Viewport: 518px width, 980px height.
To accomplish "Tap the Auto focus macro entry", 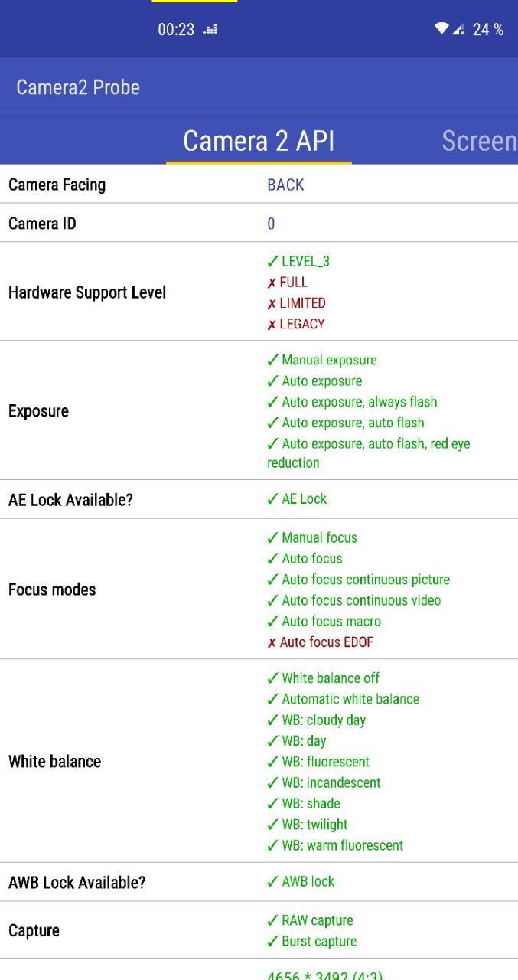I will [331, 622].
